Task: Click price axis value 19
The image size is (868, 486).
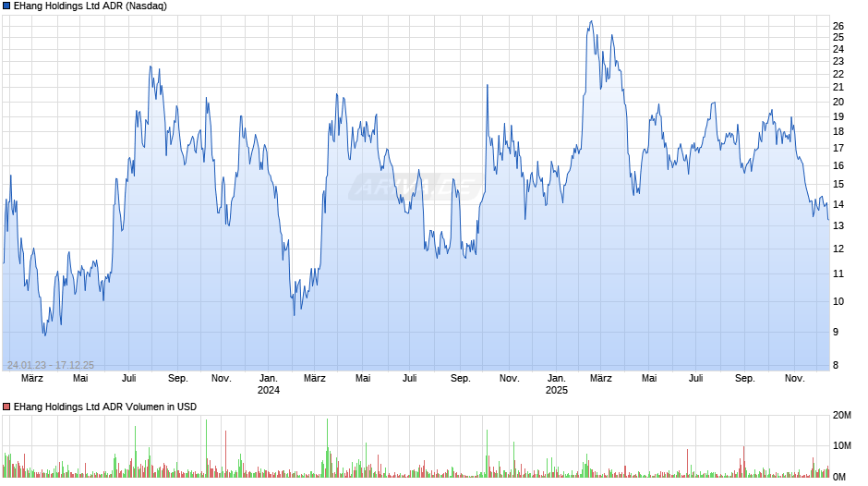Action: click(838, 116)
